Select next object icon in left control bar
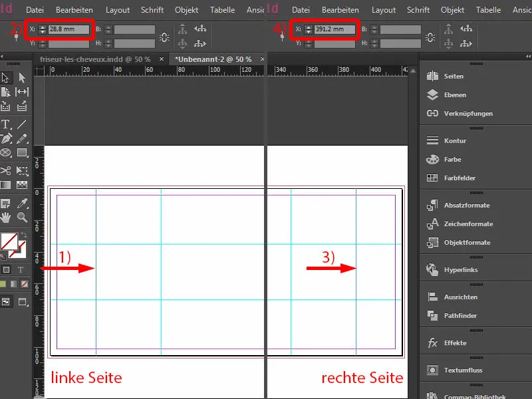Viewport: 532px width, 399px height. [x=200, y=43]
